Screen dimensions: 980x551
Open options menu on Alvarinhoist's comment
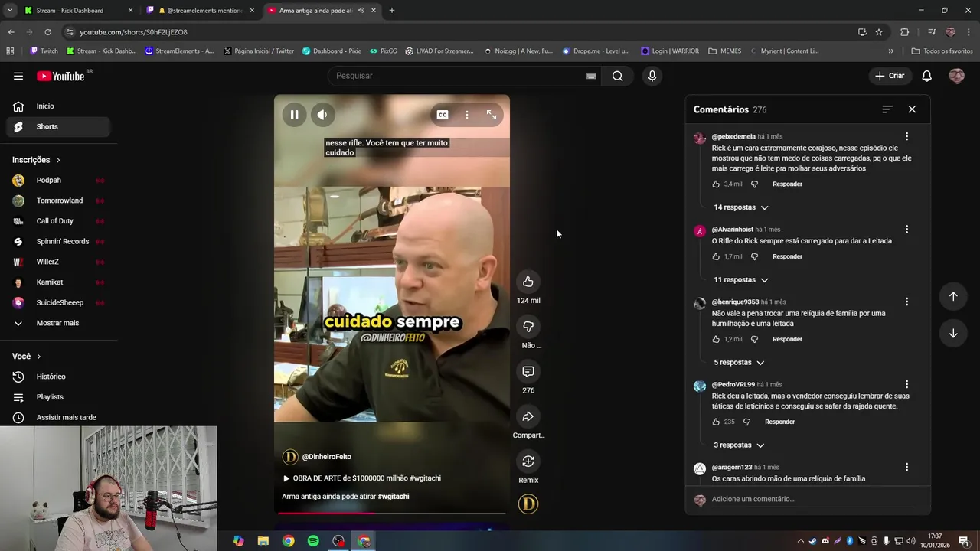tap(906, 230)
